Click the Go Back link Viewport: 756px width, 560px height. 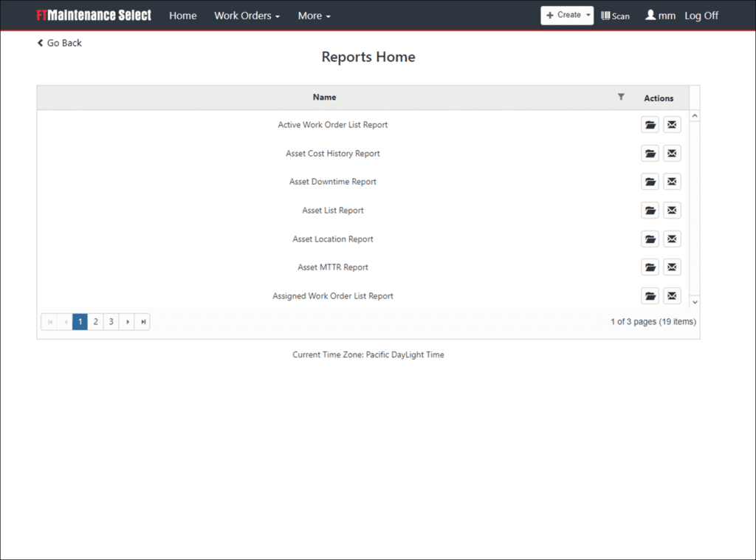point(60,43)
